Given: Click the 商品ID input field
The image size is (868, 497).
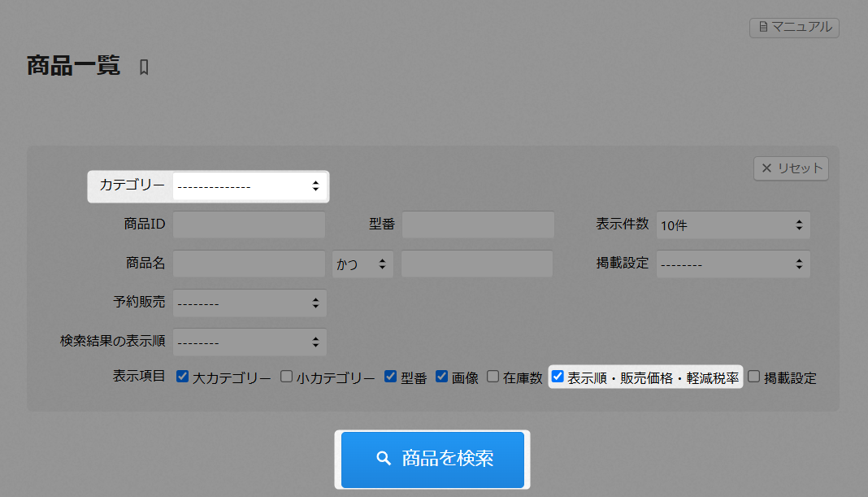Looking at the screenshot, I should tap(249, 225).
